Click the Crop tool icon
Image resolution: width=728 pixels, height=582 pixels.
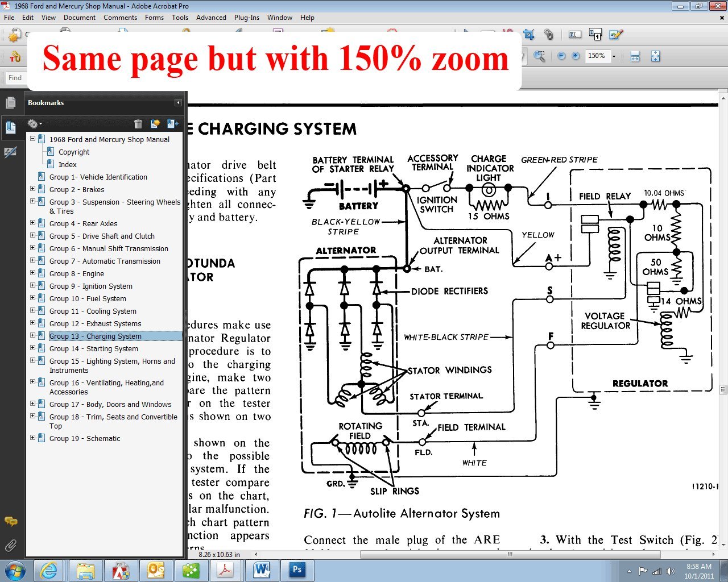[529, 35]
